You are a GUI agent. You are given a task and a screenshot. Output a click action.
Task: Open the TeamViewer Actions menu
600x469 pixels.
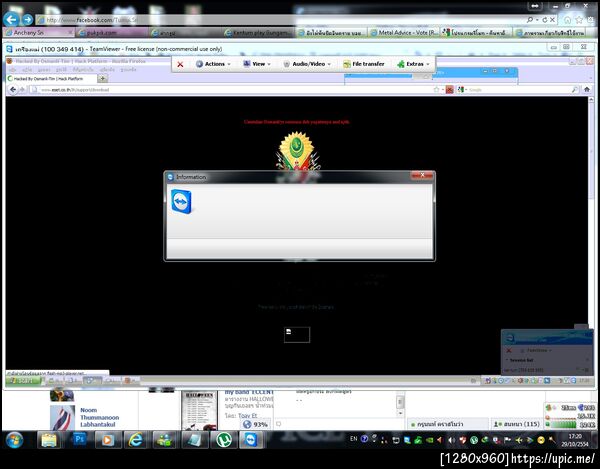click(213, 64)
